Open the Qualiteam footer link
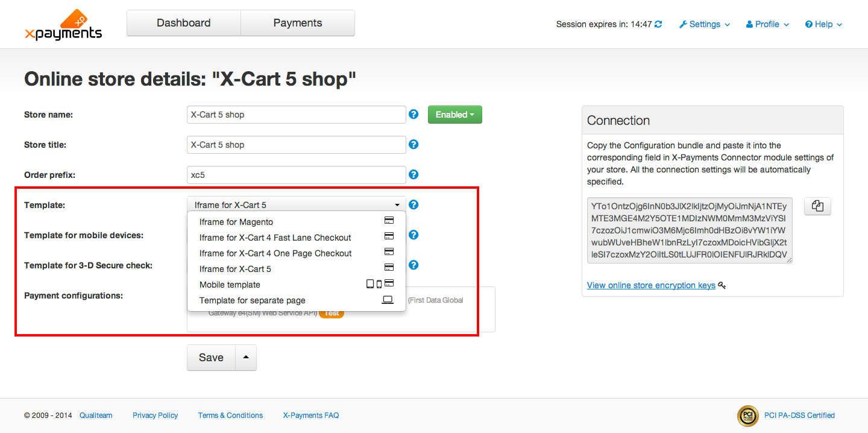The height and width of the screenshot is (433, 868). [x=96, y=416]
